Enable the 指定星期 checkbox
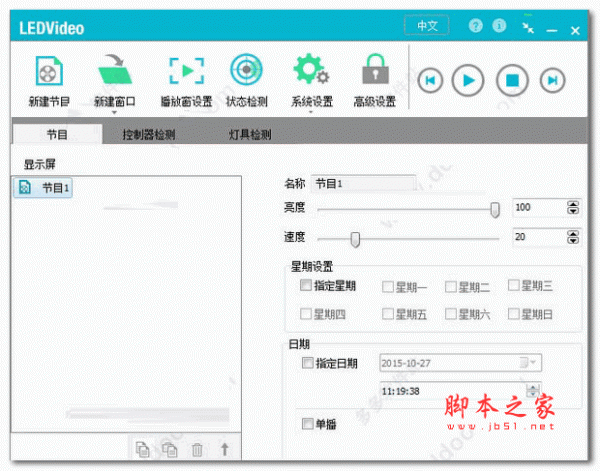Viewport: 600px width, 471px height. [x=305, y=285]
